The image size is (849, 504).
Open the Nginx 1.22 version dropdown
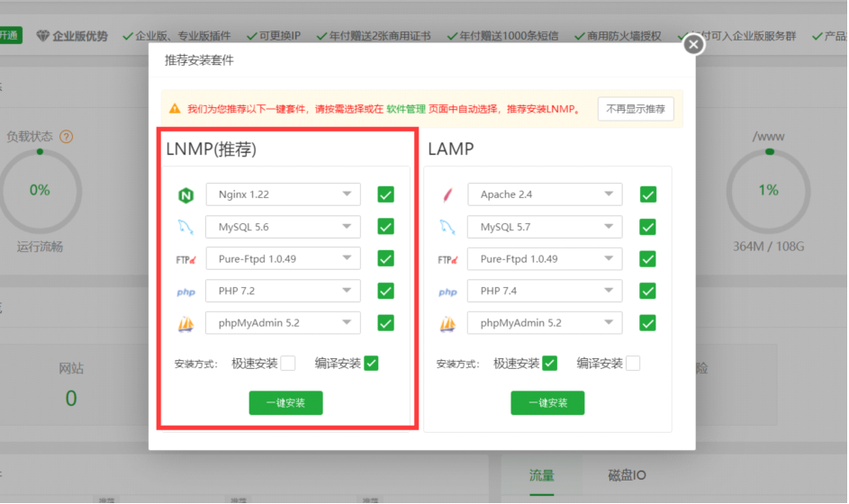[x=284, y=194]
